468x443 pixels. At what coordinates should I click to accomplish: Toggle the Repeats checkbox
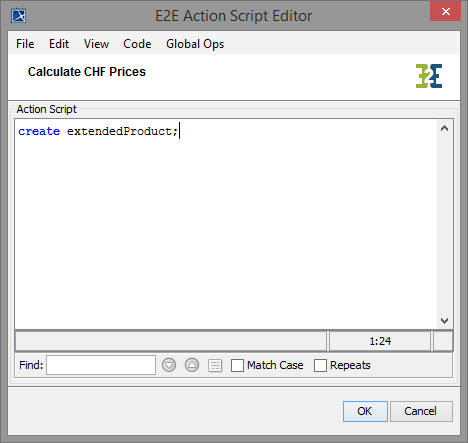[x=320, y=365]
